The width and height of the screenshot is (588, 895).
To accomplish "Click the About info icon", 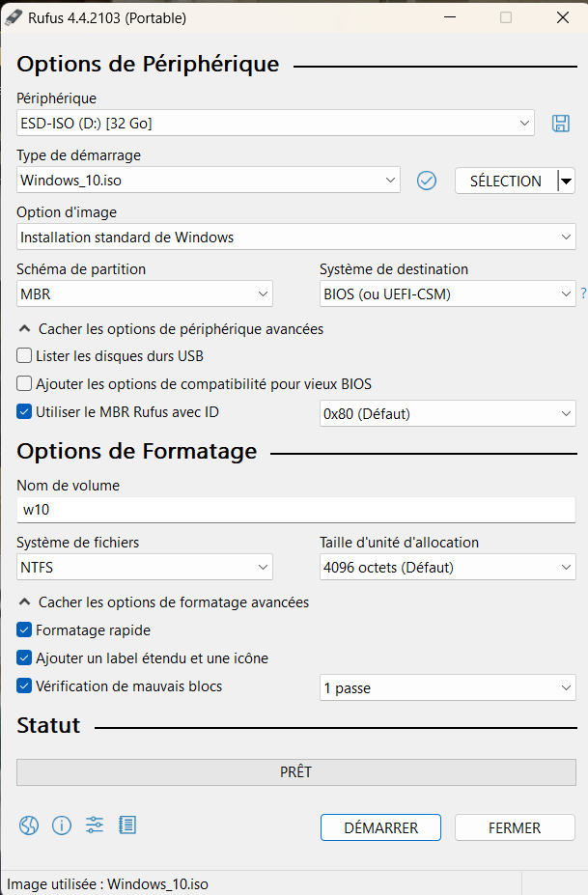I will coord(62,825).
